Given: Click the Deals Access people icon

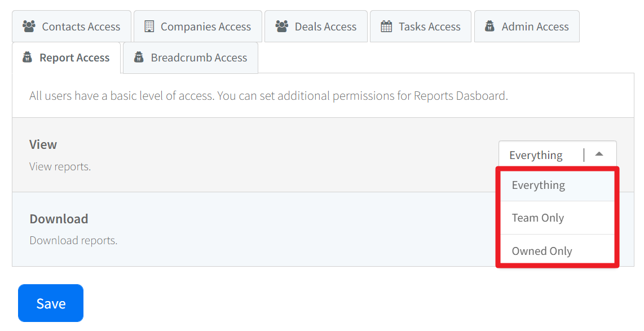Looking at the screenshot, I should (282, 26).
